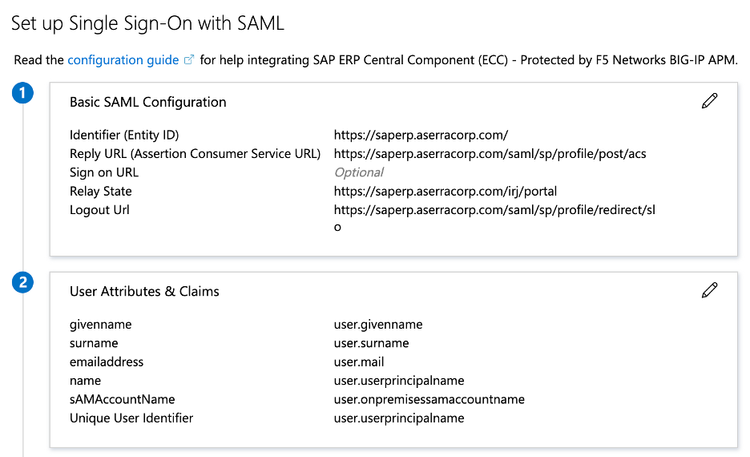750x457 pixels.
Task: Click the Logout Url redirect value
Action: point(494,210)
